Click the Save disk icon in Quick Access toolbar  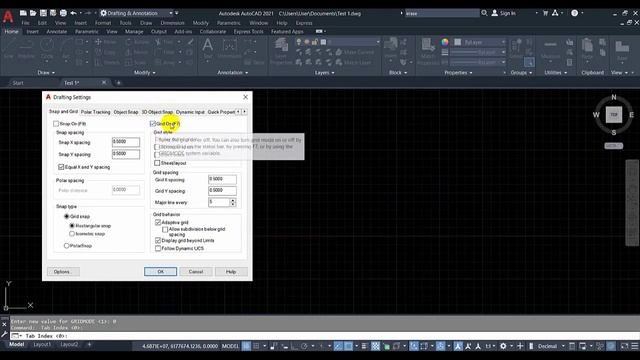(43, 13)
